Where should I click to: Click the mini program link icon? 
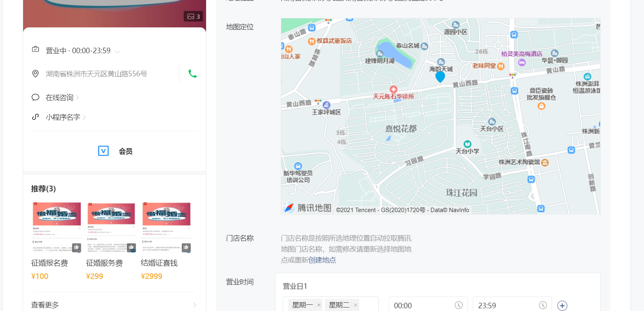pyautogui.click(x=35, y=117)
